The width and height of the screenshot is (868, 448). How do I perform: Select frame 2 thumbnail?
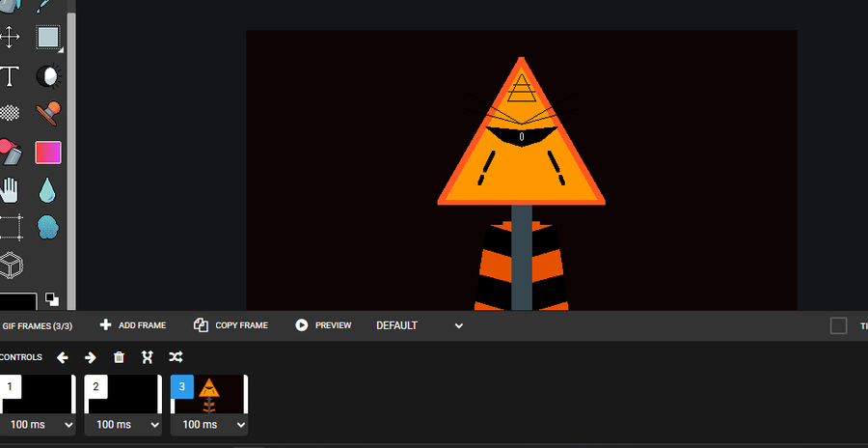pos(122,394)
